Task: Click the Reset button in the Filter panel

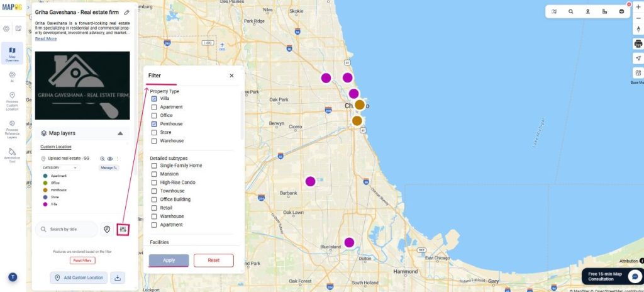Action: 214,261
